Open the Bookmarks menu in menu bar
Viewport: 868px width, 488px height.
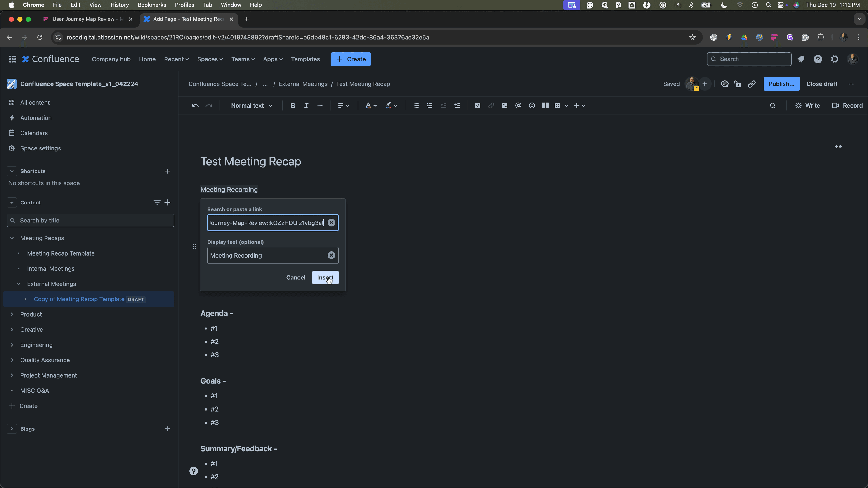tap(152, 5)
